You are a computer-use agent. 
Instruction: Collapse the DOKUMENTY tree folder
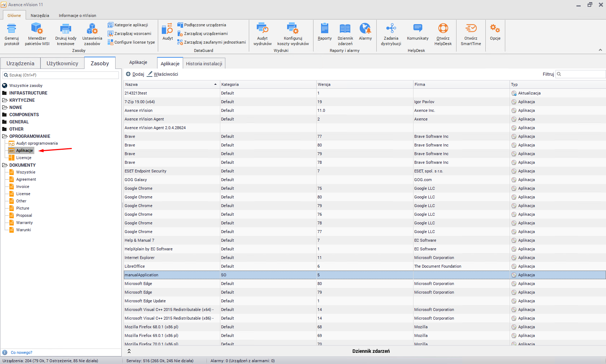tap(5, 165)
